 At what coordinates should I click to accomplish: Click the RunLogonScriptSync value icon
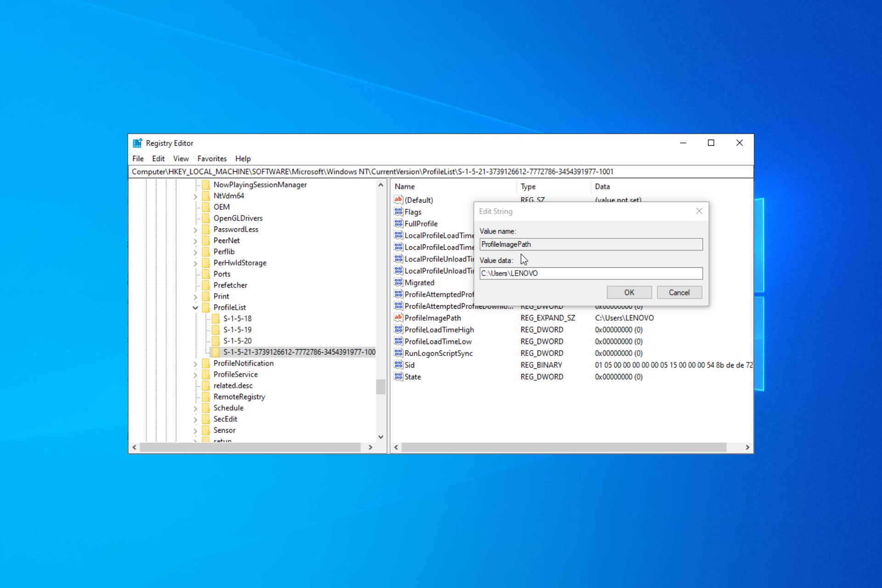[x=398, y=353]
